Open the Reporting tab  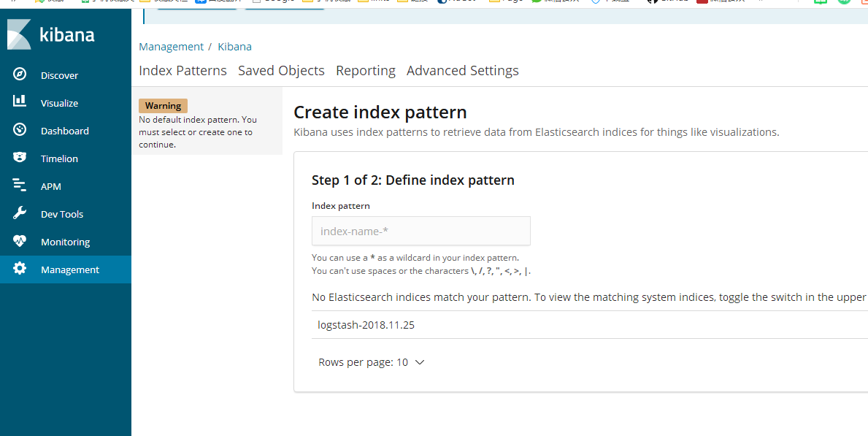pyautogui.click(x=365, y=71)
